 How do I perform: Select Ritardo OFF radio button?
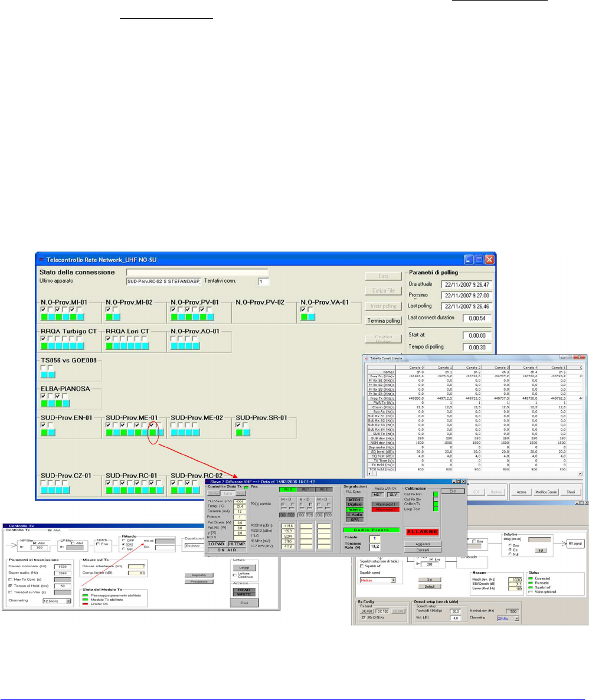(x=124, y=540)
